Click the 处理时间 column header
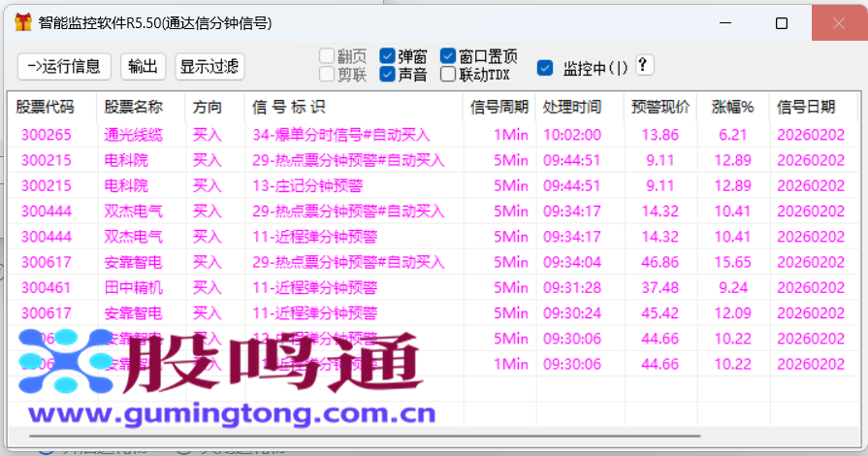 (571, 107)
